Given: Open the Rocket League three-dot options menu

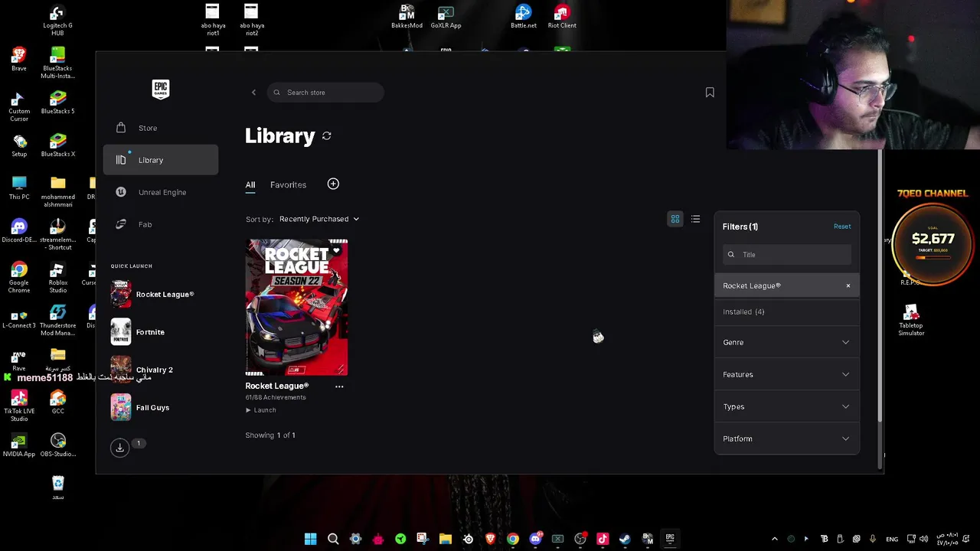Looking at the screenshot, I should pyautogui.click(x=339, y=386).
